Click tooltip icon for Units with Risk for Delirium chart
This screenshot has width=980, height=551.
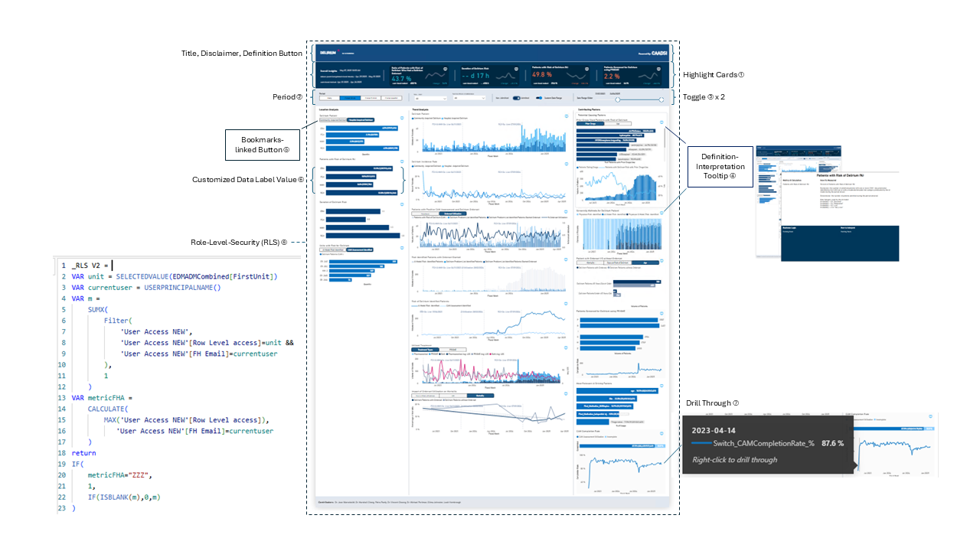click(402, 248)
